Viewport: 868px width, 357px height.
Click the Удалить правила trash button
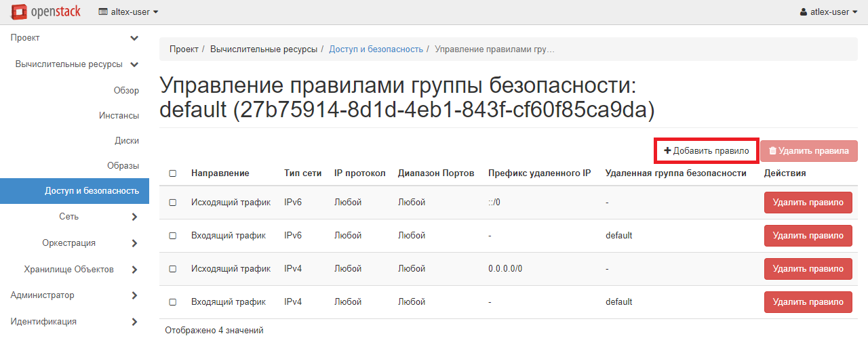tap(808, 151)
